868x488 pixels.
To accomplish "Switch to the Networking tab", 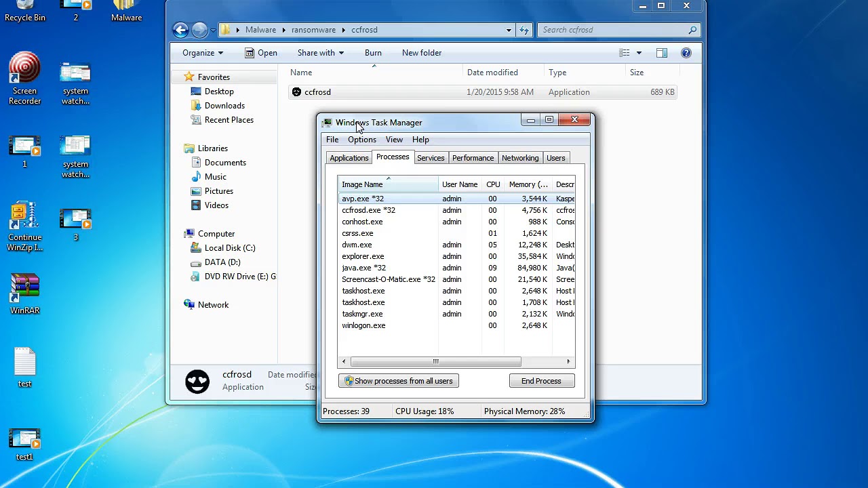I will (520, 158).
